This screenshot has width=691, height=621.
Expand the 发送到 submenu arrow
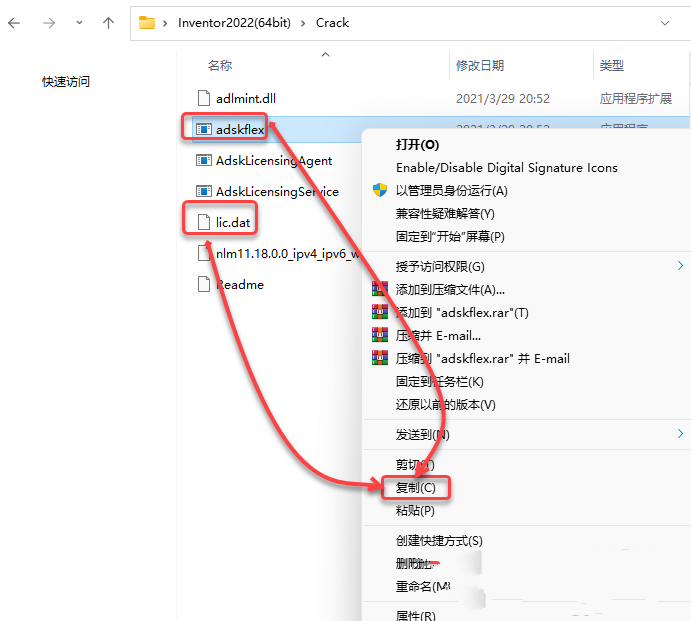[680, 434]
